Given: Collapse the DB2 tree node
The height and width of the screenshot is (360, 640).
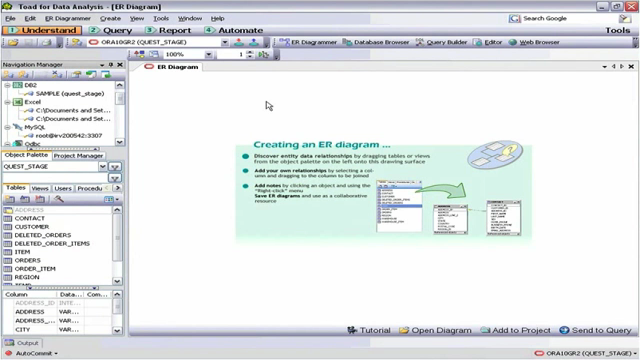Looking at the screenshot, I should 7,85.
